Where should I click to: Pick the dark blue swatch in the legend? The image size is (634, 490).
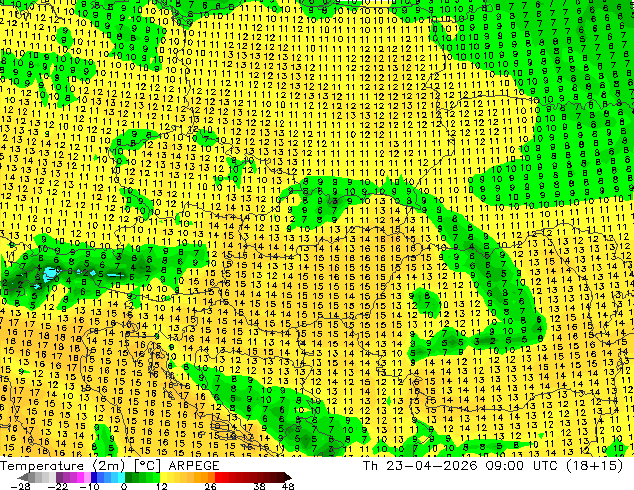(94, 477)
